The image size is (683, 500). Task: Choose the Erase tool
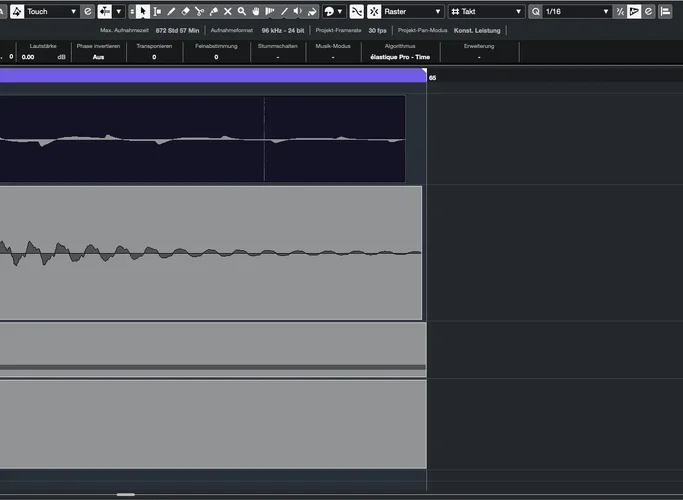[185, 11]
